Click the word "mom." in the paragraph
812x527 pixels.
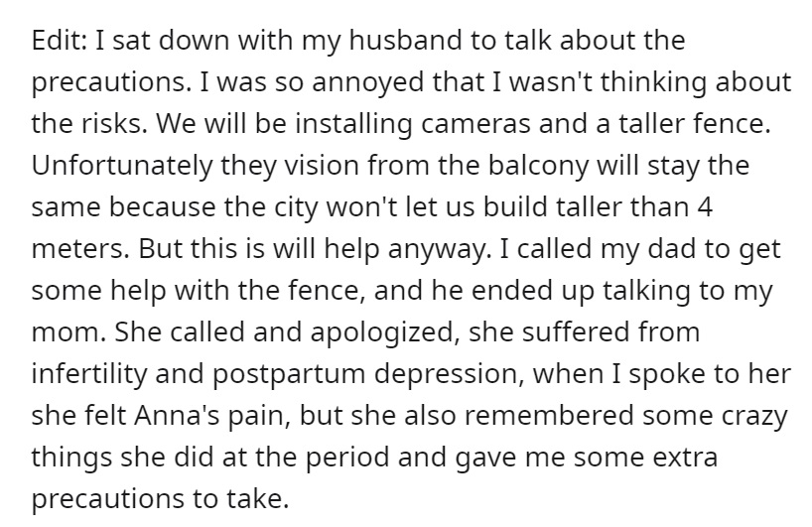68,332
